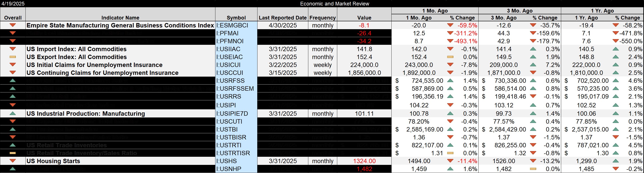Click the red 1324.00 Housing Starts value
The width and height of the screenshot is (644, 173).
[x=364, y=161]
